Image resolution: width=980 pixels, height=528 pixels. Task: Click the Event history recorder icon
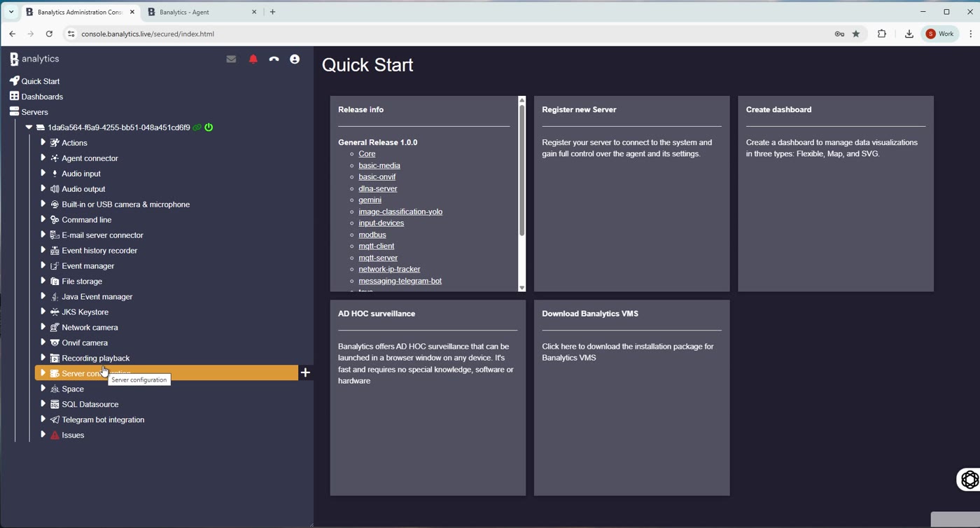point(55,251)
